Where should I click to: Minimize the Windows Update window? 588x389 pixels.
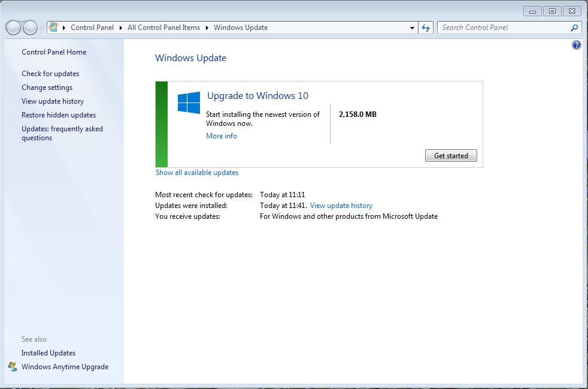532,11
